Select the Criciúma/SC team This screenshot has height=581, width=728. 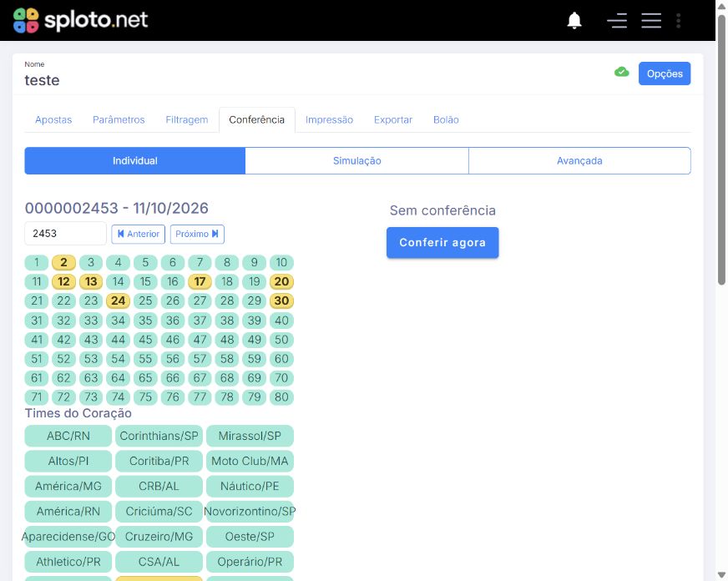pyautogui.click(x=159, y=512)
